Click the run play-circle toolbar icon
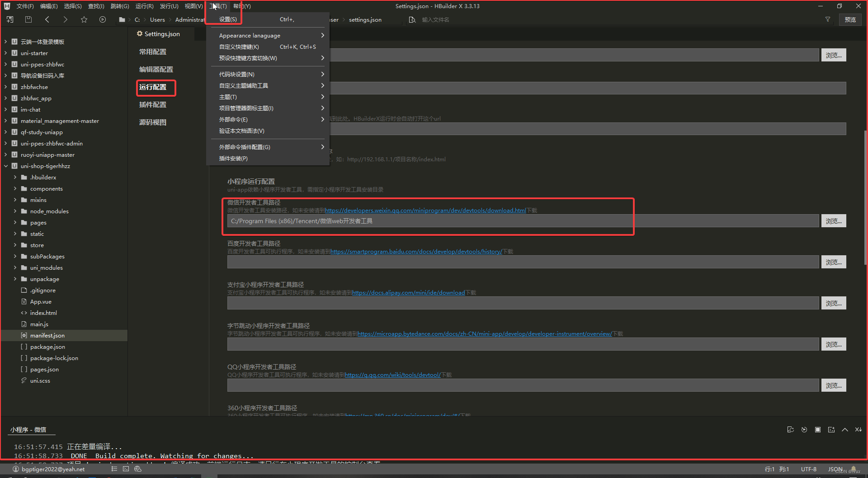Image resolution: width=868 pixels, height=478 pixels. [x=103, y=19]
